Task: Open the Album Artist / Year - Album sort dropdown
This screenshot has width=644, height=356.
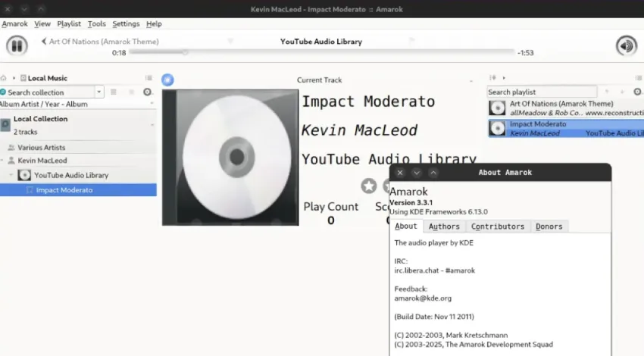Action: tap(76, 104)
